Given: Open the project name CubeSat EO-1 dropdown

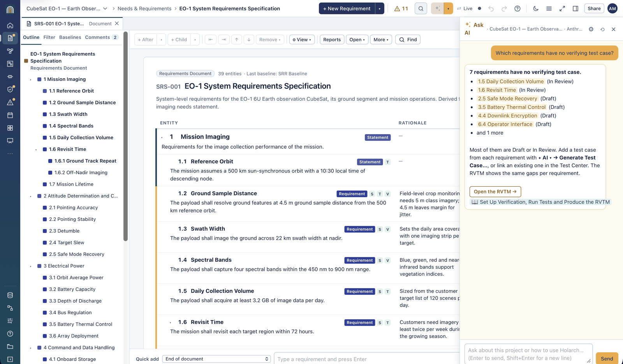Looking at the screenshot, I should click(67, 9).
